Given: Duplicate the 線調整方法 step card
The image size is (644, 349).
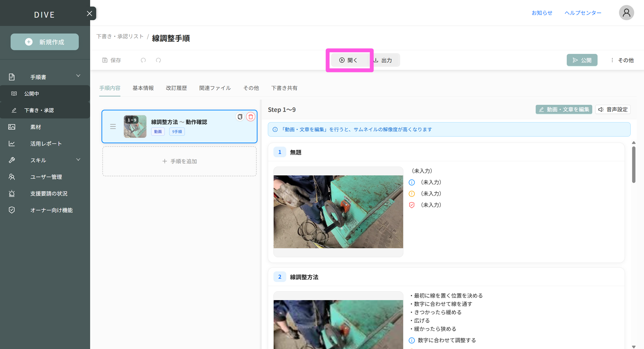Looking at the screenshot, I should [240, 117].
